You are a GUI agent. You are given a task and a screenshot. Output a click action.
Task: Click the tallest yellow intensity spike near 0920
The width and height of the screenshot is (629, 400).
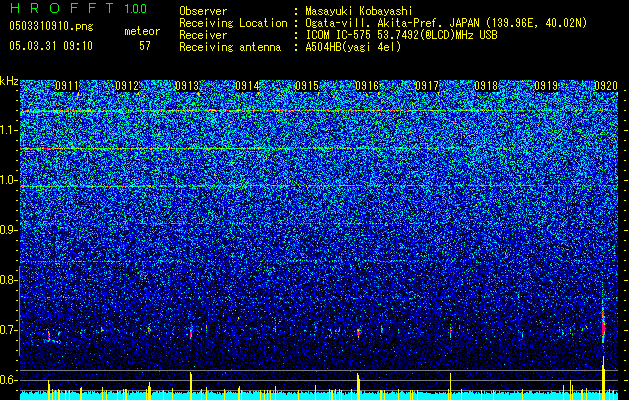[603, 378]
